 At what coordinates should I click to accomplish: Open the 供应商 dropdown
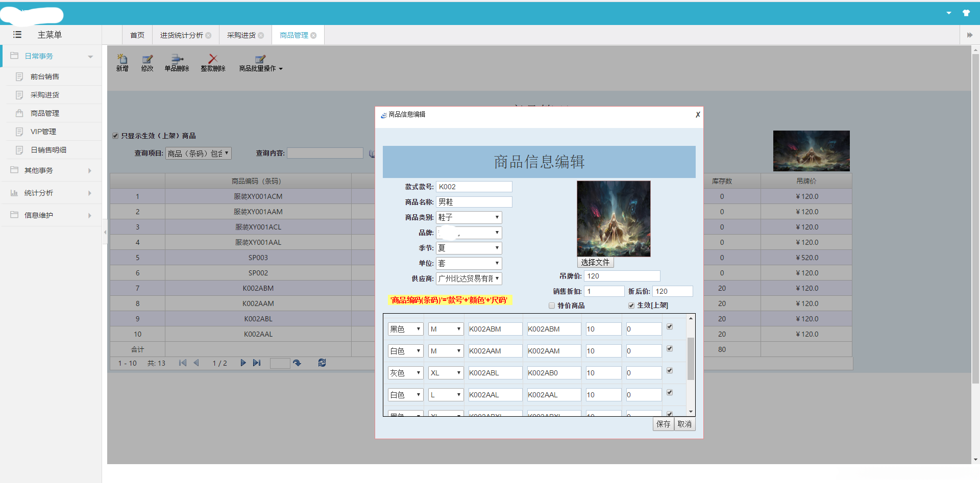tap(469, 278)
